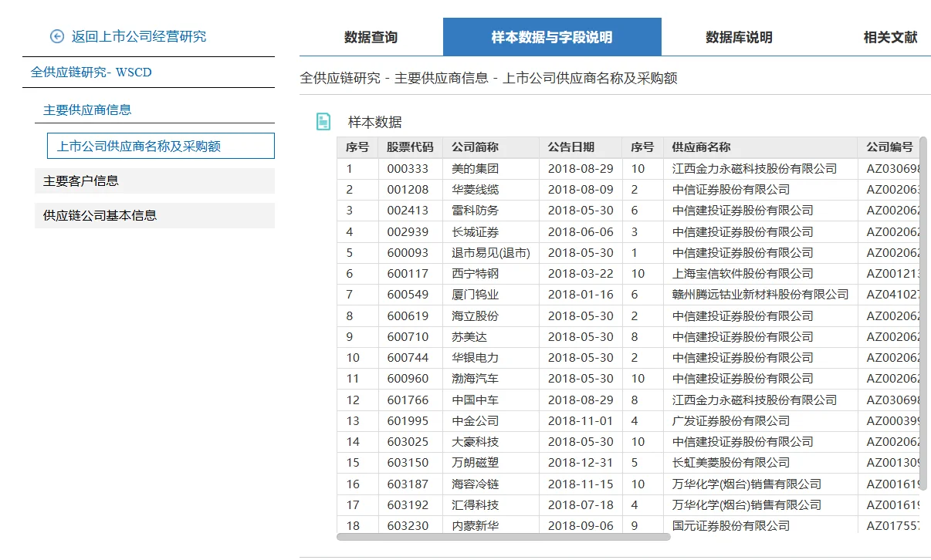Click the 公告日期 column header
Viewport: 931px width, 560px height.
(x=573, y=147)
